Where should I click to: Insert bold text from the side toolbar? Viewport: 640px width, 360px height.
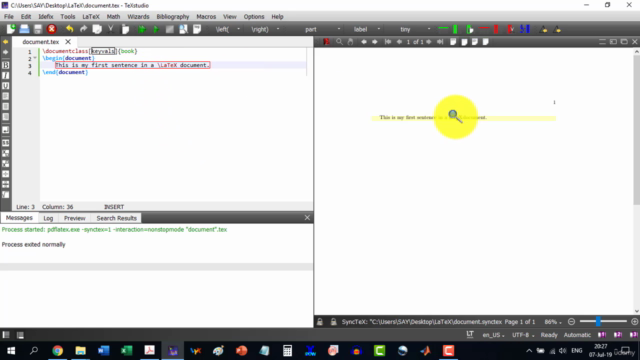(x=6, y=65)
